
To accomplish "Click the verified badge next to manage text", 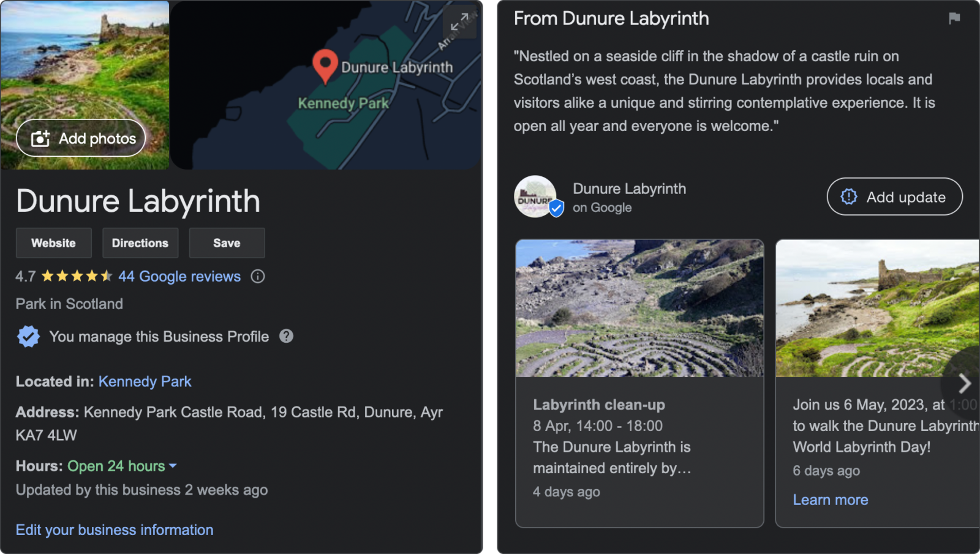I will (28, 336).
